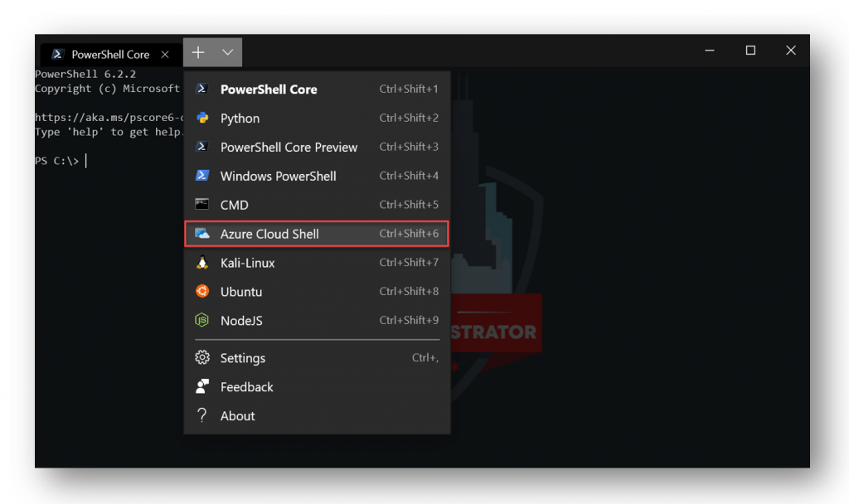Start the NodeJS profile
The image size is (849, 504).
[317, 320]
